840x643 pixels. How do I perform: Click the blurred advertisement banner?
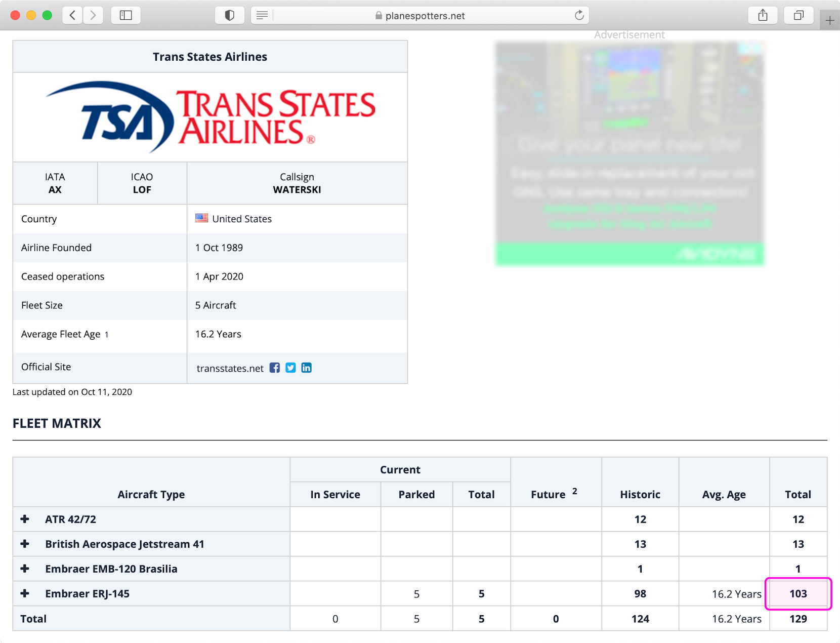point(629,153)
